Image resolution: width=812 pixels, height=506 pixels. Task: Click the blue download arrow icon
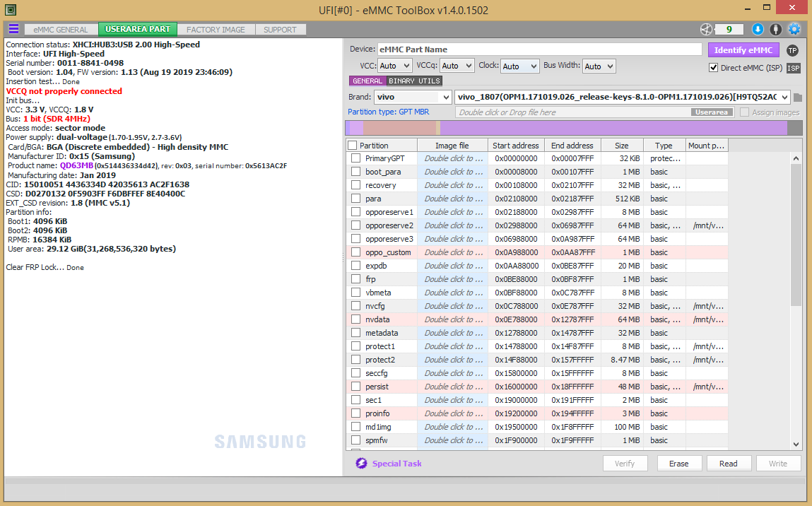click(758, 29)
